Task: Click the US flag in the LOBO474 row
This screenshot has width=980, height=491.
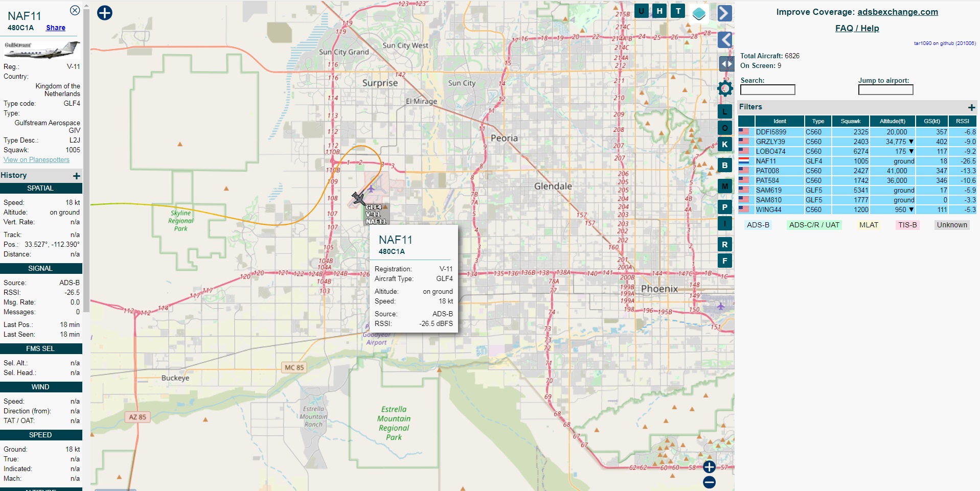Action: coord(744,151)
